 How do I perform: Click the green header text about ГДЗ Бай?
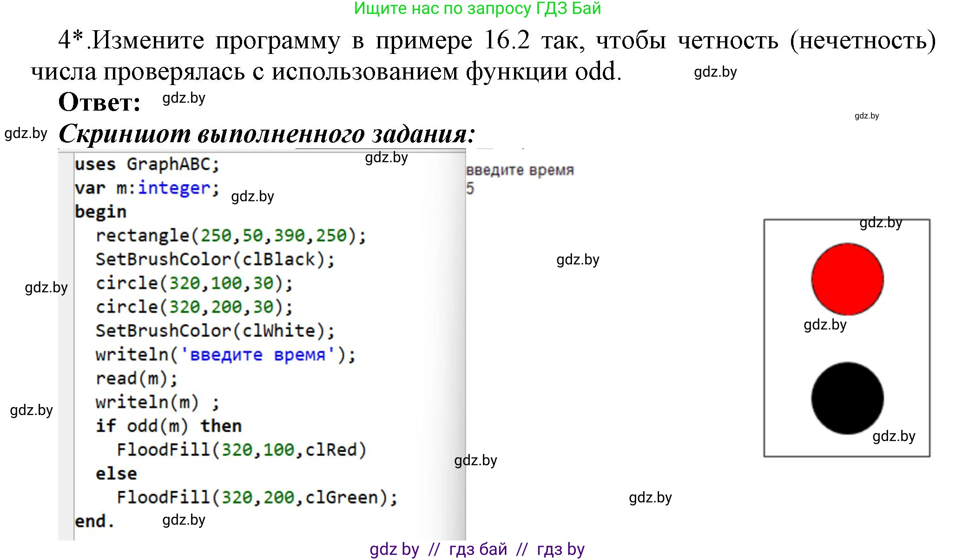(x=477, y=9)
